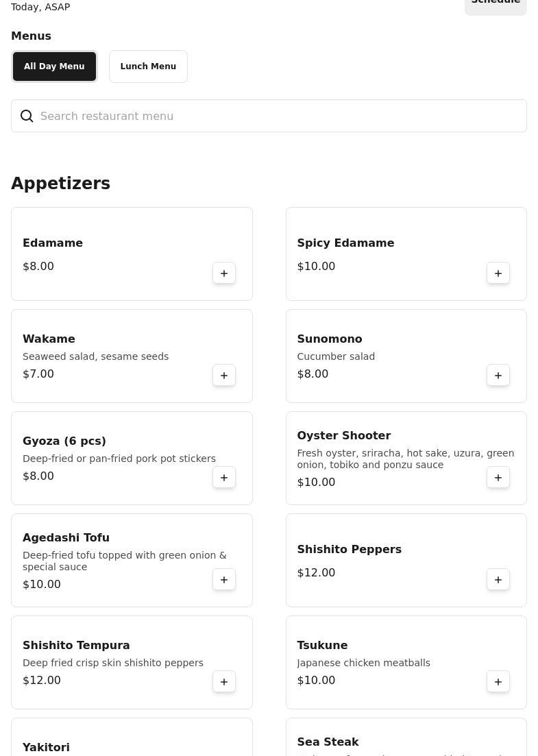538x756 pixels.
Task: Select the All Day Menu tab
Action: tap(54, 66)
